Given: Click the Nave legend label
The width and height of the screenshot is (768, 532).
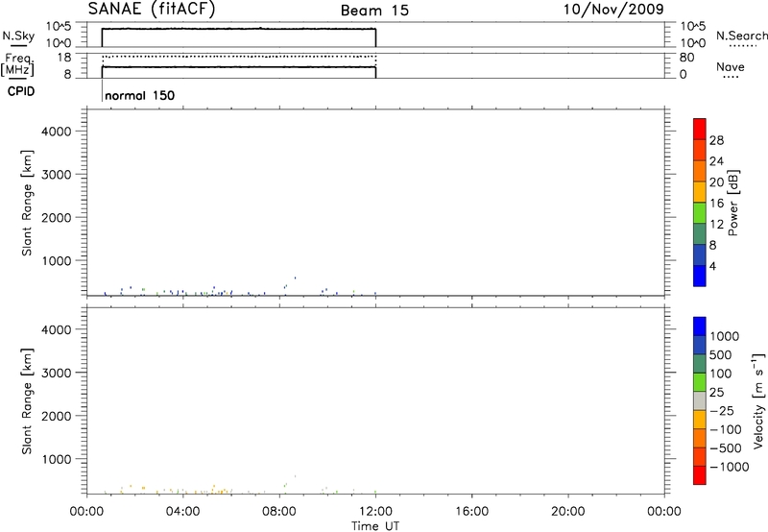Looking at the screenshot, I should pos(731,66).
